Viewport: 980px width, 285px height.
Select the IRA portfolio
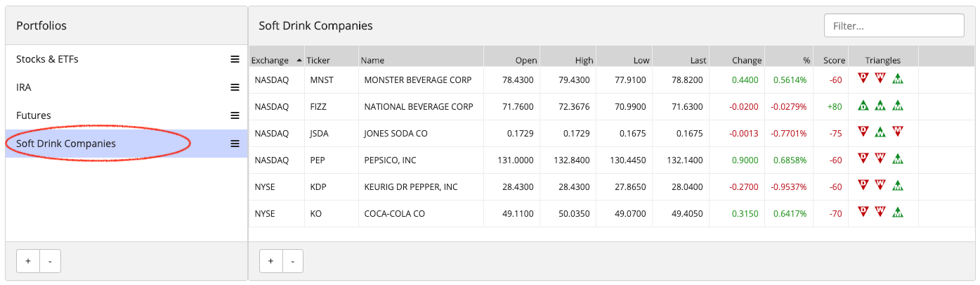(126, 87)
